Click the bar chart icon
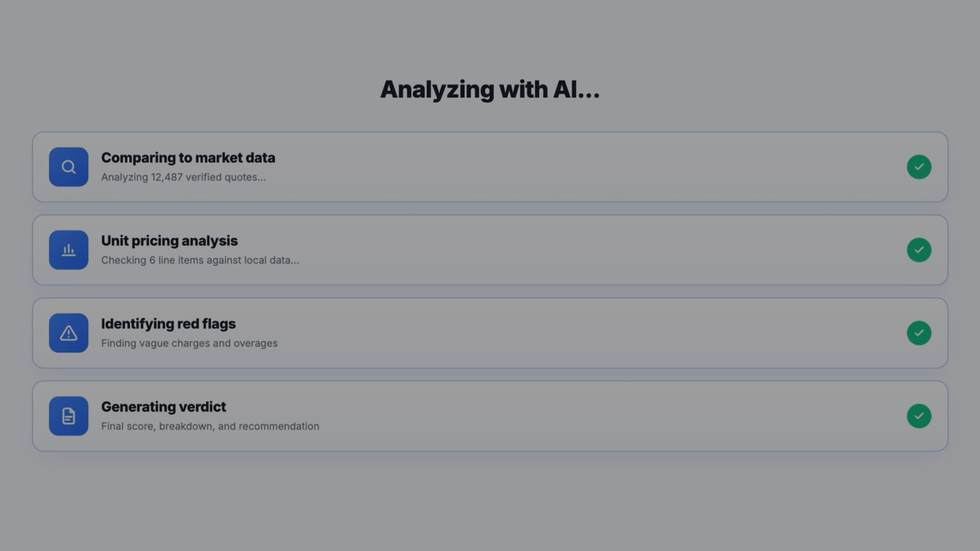 tap(68, 250)
